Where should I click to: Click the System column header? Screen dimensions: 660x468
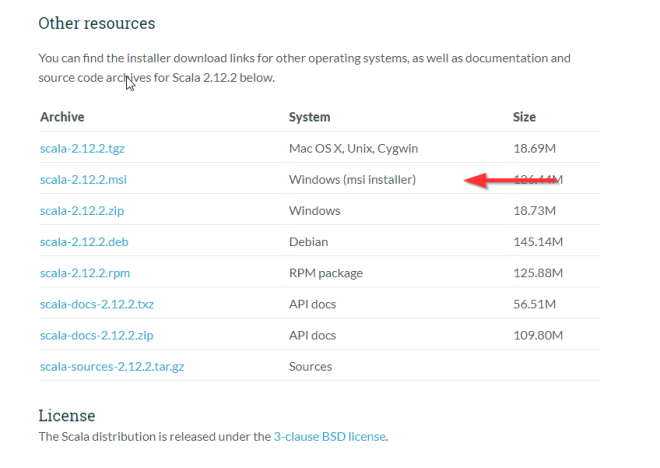[309, 117]
